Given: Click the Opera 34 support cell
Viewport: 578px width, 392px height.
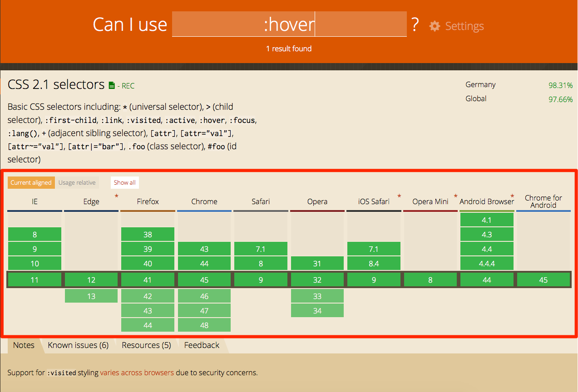Looking at the screenshot, I should pyautogui.click(x=317, y=311).
